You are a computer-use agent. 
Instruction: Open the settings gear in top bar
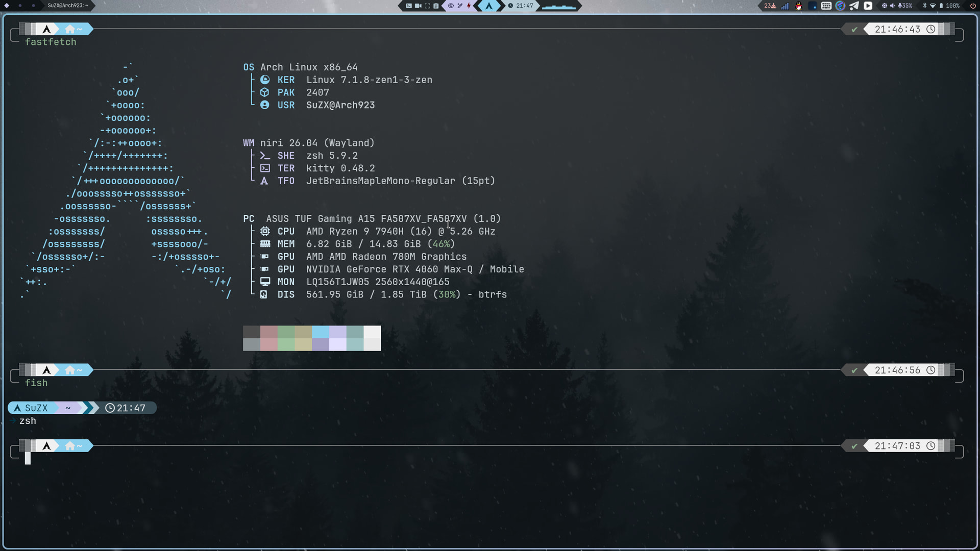[x=885, y=6]
